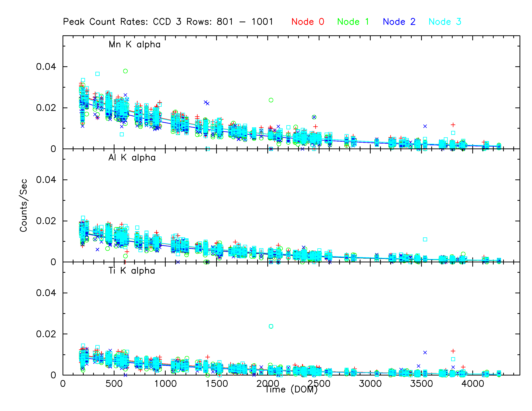Click the Time (DOM) x-axis label
532x411 pixels.
coord(291,390)
